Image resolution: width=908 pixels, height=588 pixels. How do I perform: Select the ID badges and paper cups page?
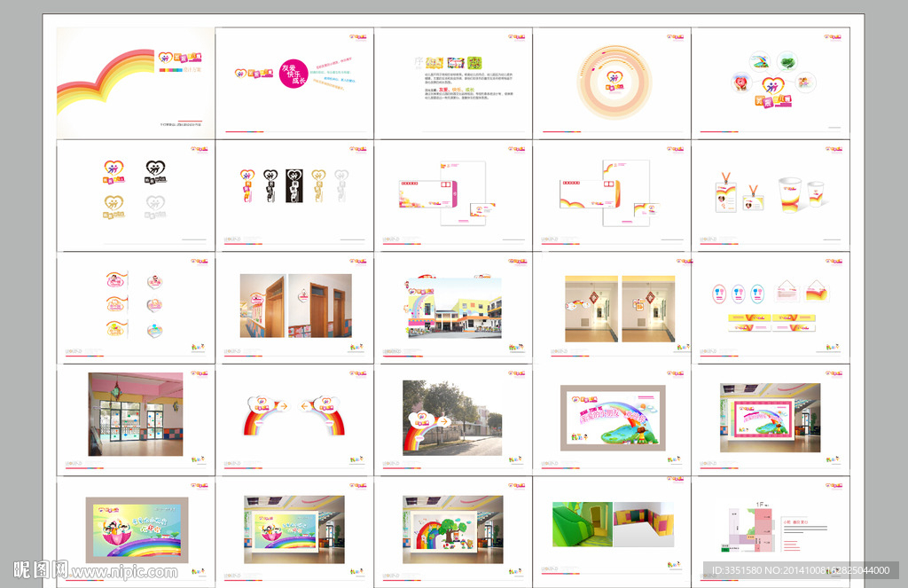771,195
